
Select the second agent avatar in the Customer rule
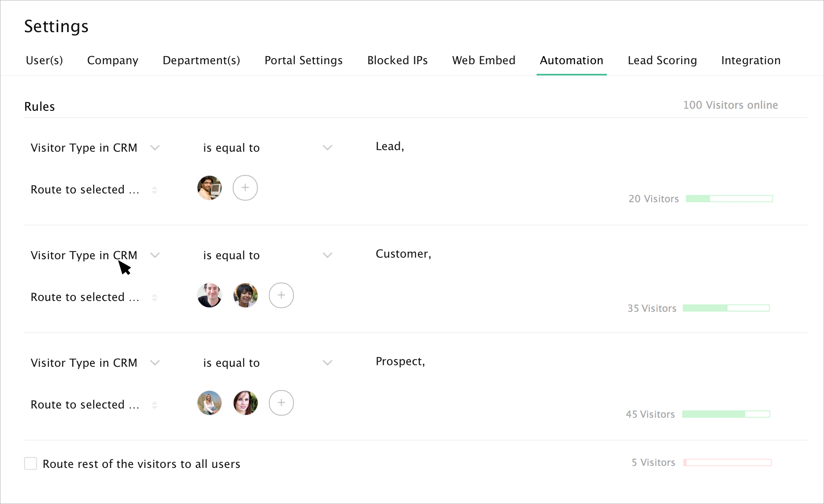click(x=245, y=295)
